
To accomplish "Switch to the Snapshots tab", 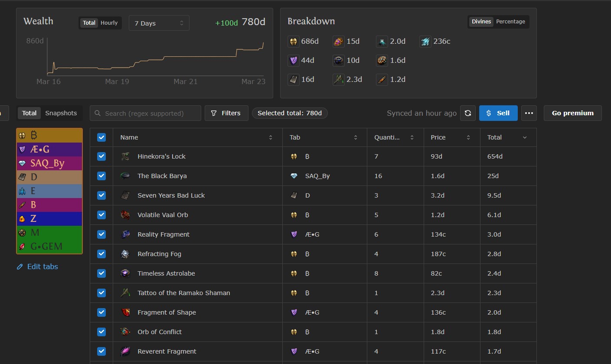I will click(61, 113).
